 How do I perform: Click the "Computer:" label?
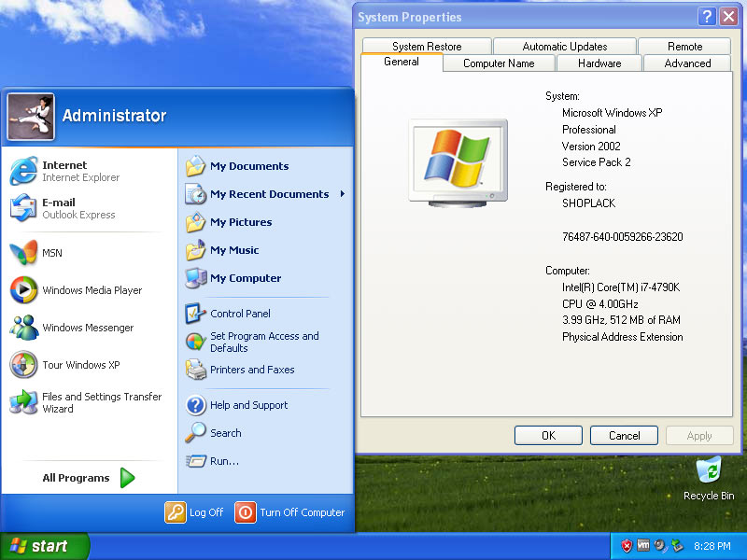click(x=568, y=271)
